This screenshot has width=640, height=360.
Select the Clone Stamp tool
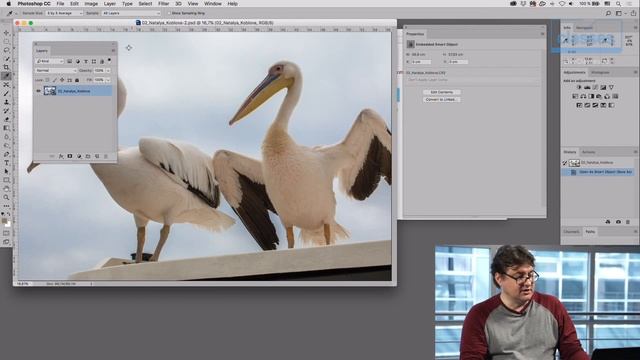pyautogui.click(x=6, y=102)
